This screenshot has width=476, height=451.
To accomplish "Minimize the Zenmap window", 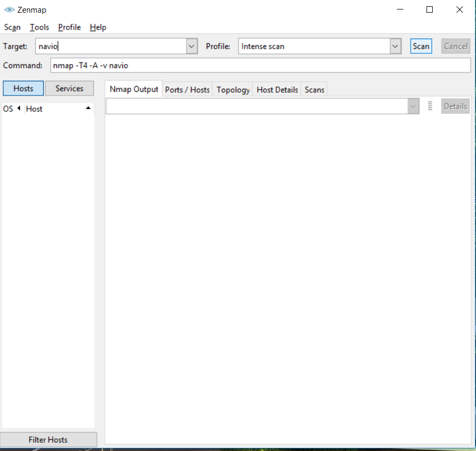I will click(400, 9).
